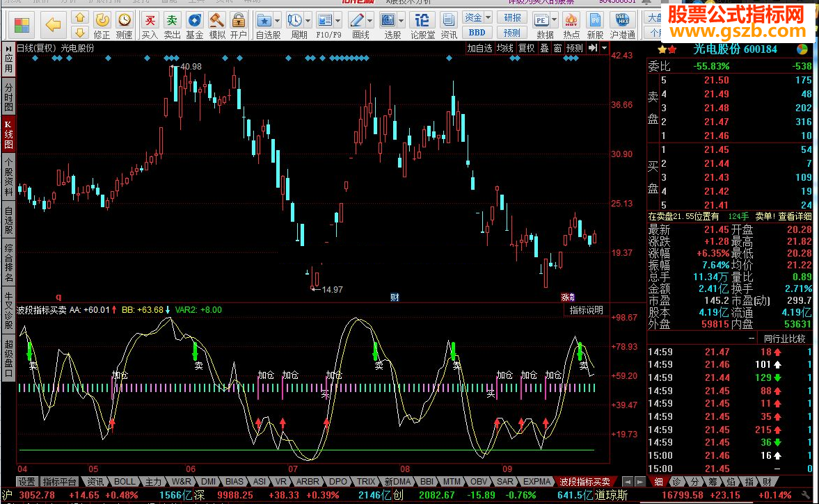
Task: Open the 测速 speed test tool
Action: click(x=125, y=26)
